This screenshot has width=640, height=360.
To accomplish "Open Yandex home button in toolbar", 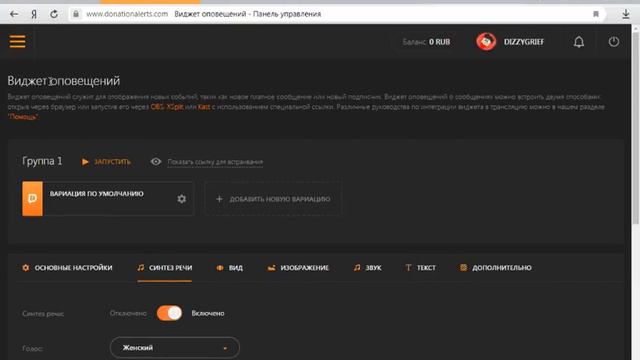I will (x=34, y=14).
